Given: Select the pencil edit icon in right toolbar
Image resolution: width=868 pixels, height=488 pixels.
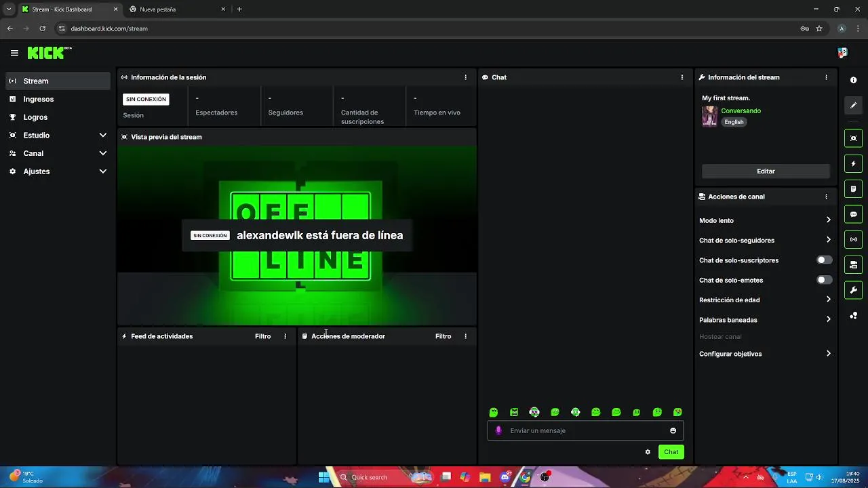Looking at the screenshot, I should 853,105.
